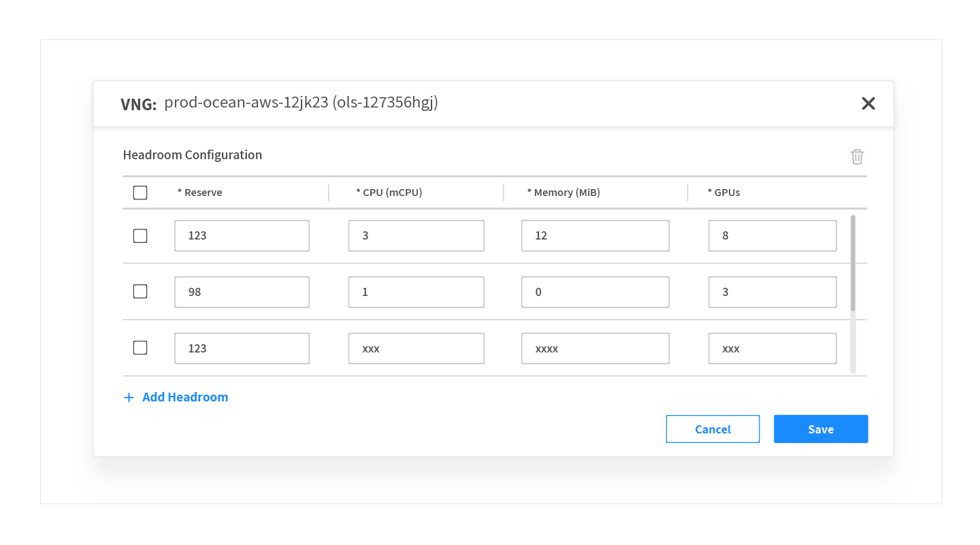Click the trash delete icon
Image resolution: width=980 pixels, height=545 pixels.
pos(857,156)
